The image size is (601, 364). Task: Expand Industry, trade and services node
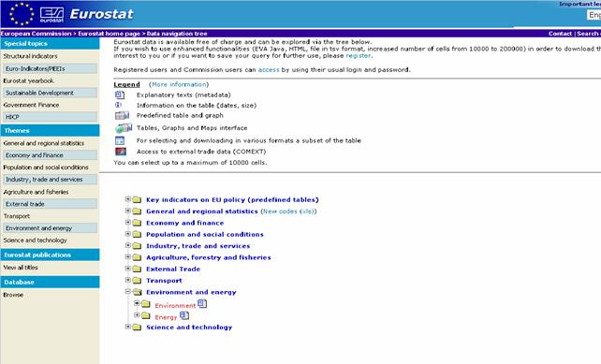128,245
